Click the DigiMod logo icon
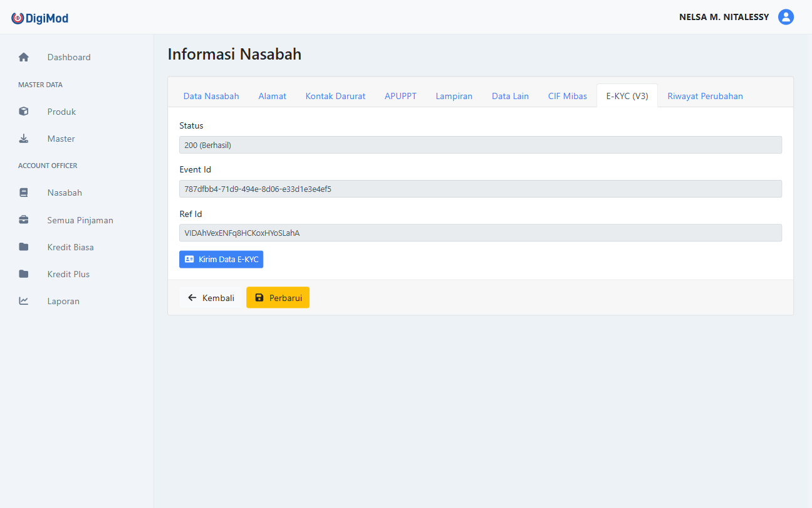 tap(18, 18)
